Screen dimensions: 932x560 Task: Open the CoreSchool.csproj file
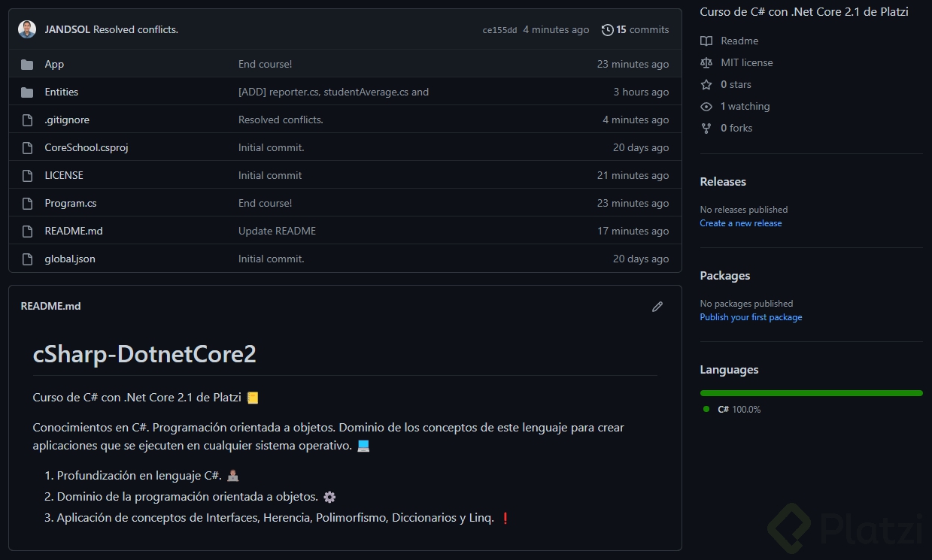(x=87, y=148)
